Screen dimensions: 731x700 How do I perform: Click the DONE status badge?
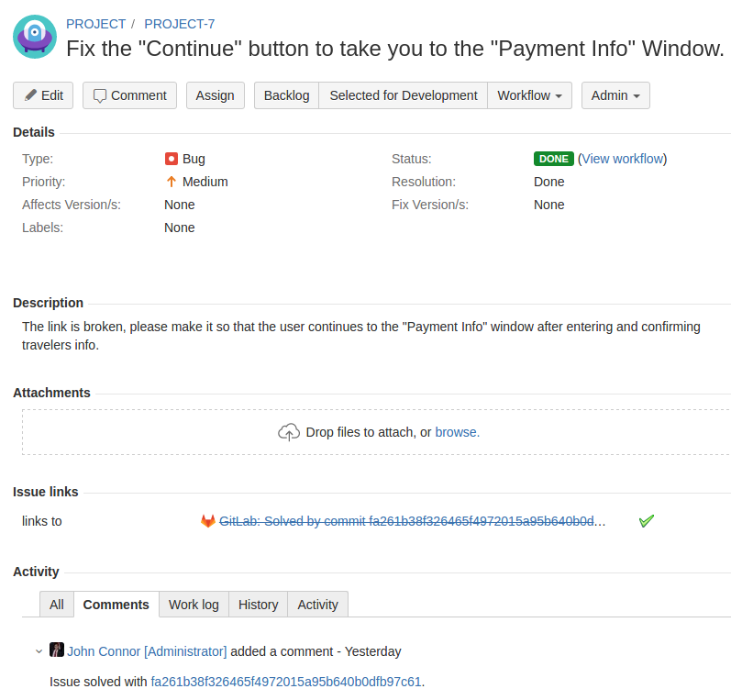[554, 159]
